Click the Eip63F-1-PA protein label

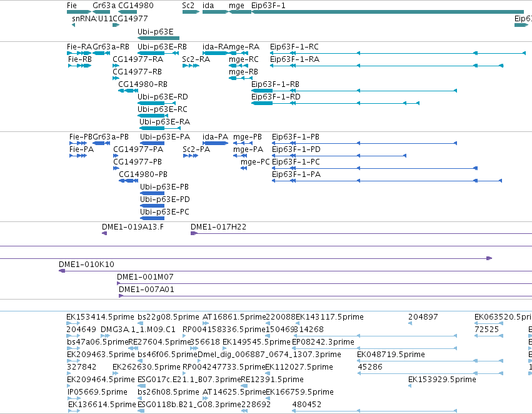coord(296,174)
